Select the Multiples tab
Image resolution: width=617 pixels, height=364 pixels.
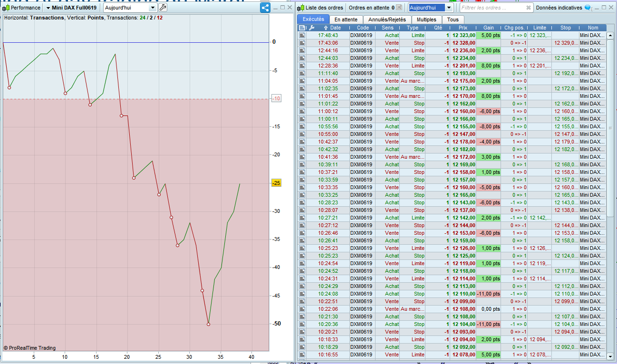click(x=426, y=19)
